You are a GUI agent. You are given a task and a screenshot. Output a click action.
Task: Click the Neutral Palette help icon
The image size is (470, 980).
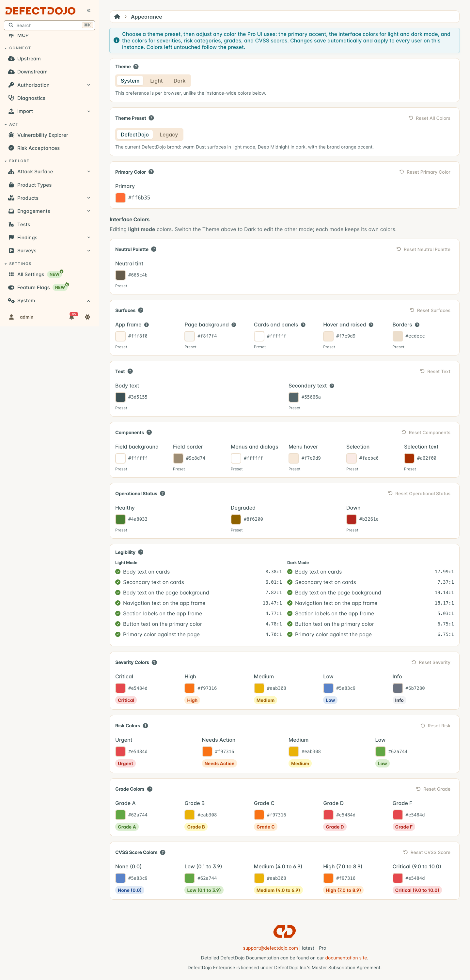(x=154, y=249)
